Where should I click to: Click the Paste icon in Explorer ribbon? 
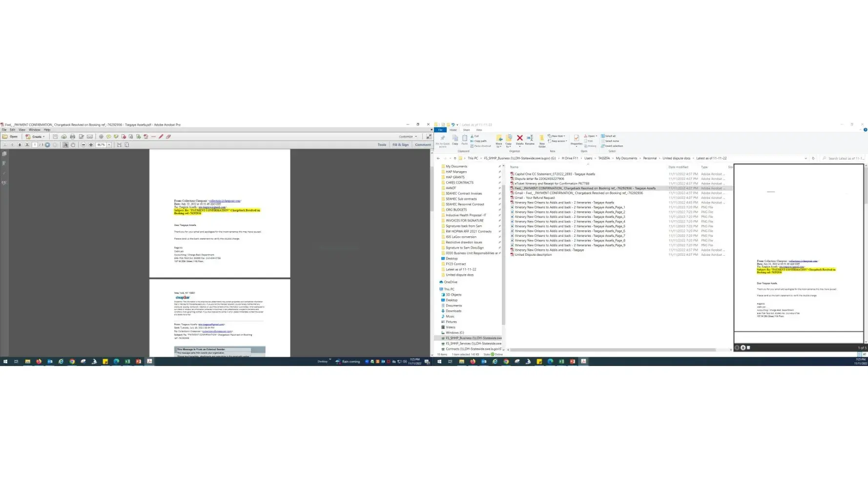pos(464,141)
